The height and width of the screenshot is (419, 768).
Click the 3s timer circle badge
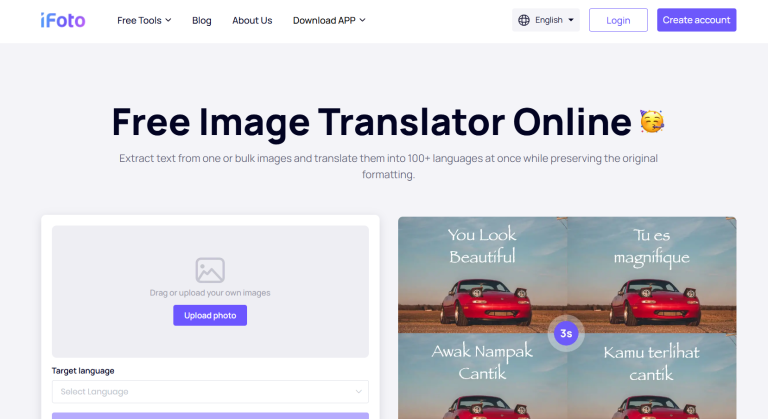[x=566, y=333]
